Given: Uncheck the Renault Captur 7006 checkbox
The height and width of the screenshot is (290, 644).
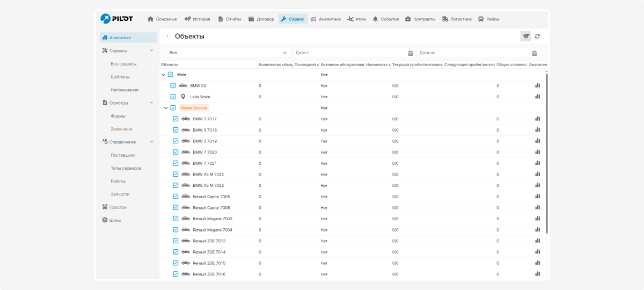Looking at the screenshot, I should coord(175,207).
